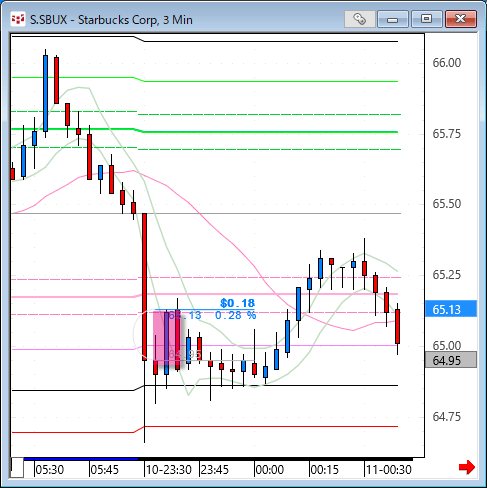Viewport: 487px width, 488px height.
Task: Click the 00:15 time axis label
Action: click(325, 470)
